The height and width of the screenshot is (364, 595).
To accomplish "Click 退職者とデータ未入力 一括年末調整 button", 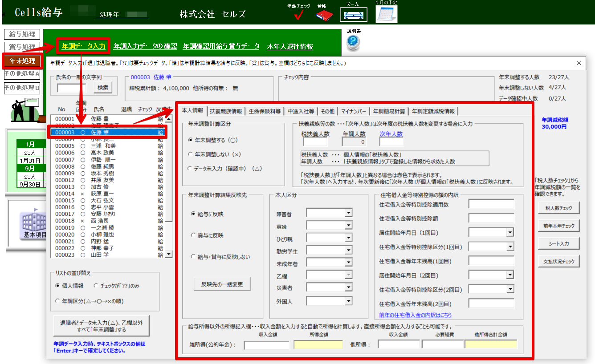I will (x=101, y=326).
